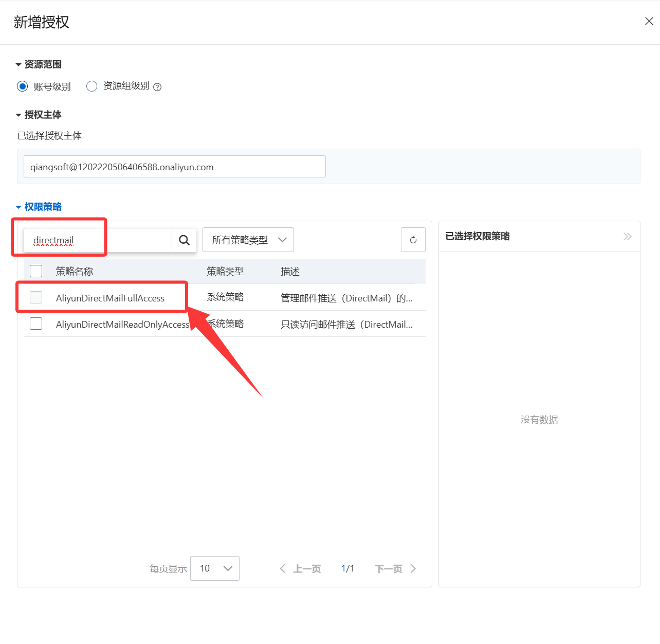Open the 所有策略类型 dropdown
This screenshot has height=644, width=660.
pyautogui.click(x=248, y=240)
